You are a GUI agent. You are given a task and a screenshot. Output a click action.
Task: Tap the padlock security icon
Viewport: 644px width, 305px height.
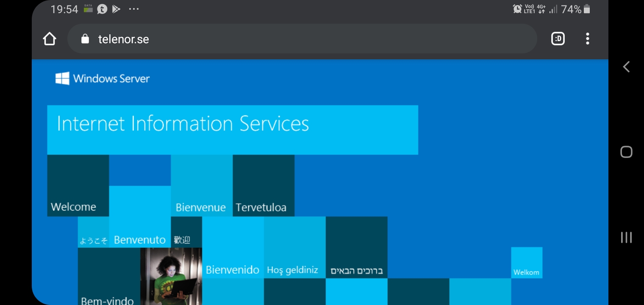[85, 39]
